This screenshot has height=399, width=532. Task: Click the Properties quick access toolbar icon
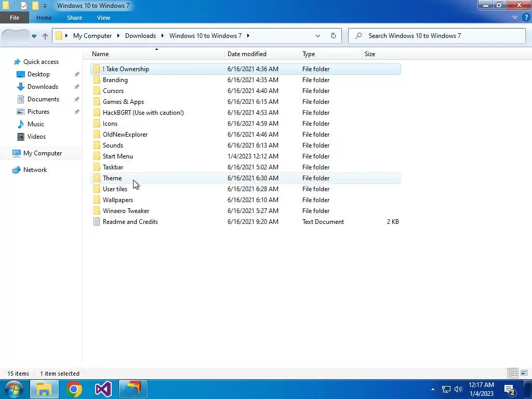point(24,5)
